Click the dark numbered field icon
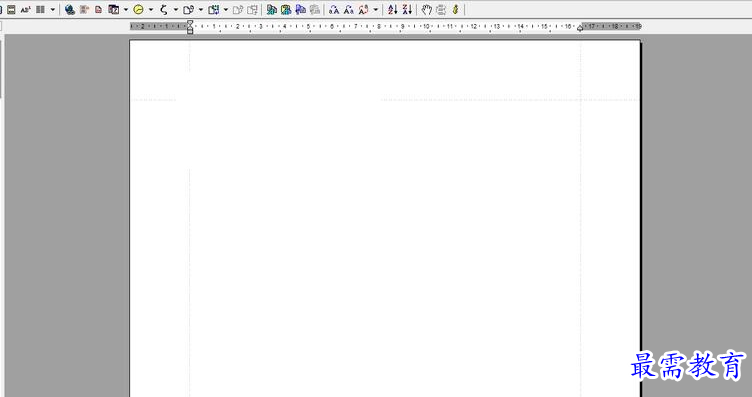Image resolution: width=752 pixels, height=397 pixels. point(114,9)
